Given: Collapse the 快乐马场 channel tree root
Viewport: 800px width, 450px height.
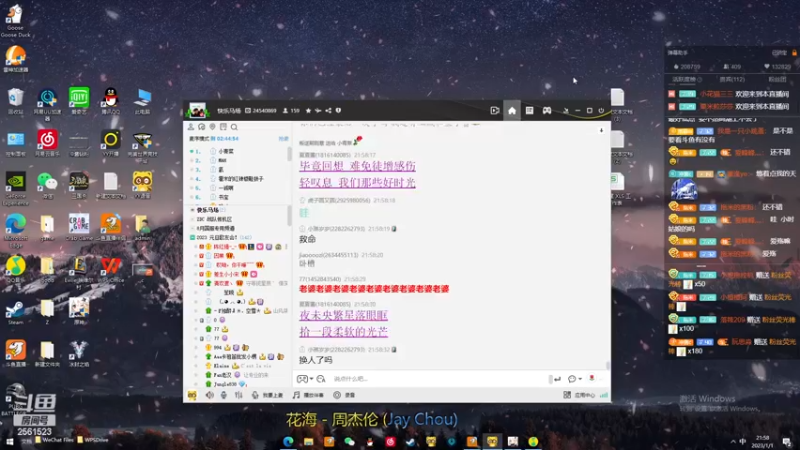Looking at the screenshot, I should [193, 210].
